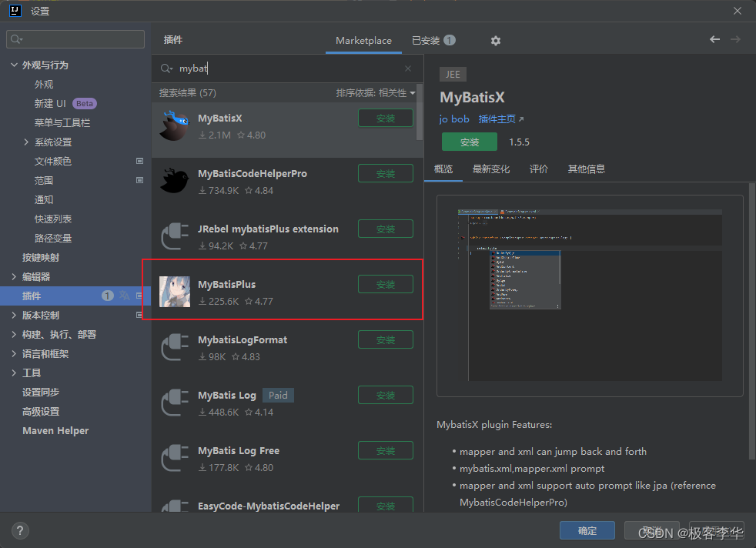This screenshot has height=548, width=756.
Task: Select 新建 UI Beta settings item
Action: point(65,103)
